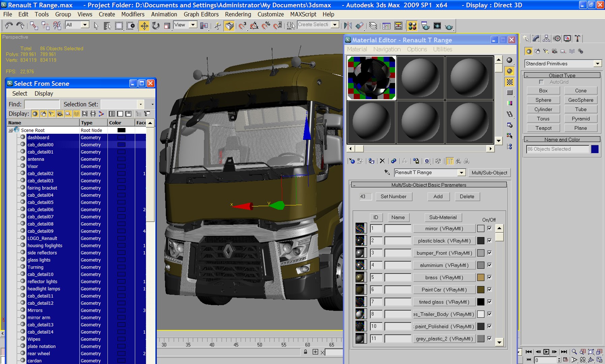This screenshot has width=605, height=364.
Task: Open Selection Set dropdown in Select From Scene
Action: (141, 104)
